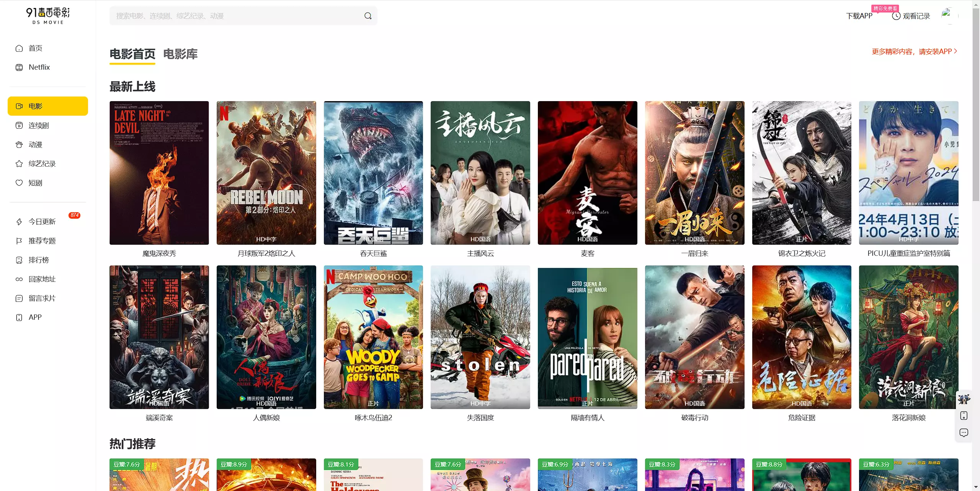Viewport: 980px width, 491px height.
Task: Click the 观看记录 clock icon
Action: (x=896, y=16)
